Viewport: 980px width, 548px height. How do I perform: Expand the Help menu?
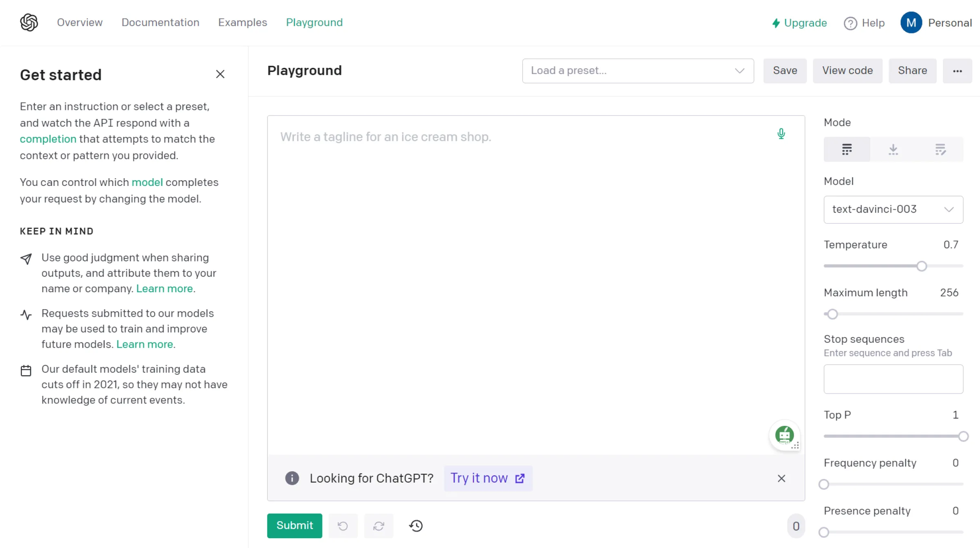click(x=864, y=23)
